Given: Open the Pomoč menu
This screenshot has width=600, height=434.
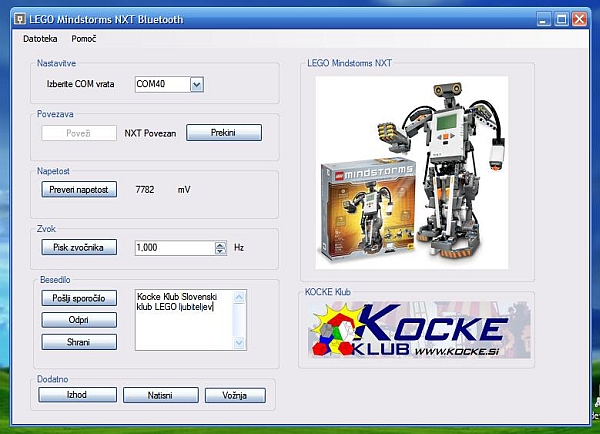Looking at the screenshot, I should coord(84,39).
